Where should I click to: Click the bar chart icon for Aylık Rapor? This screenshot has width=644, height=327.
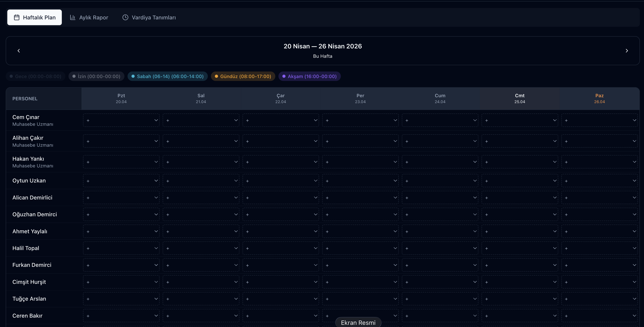point(73,17)
